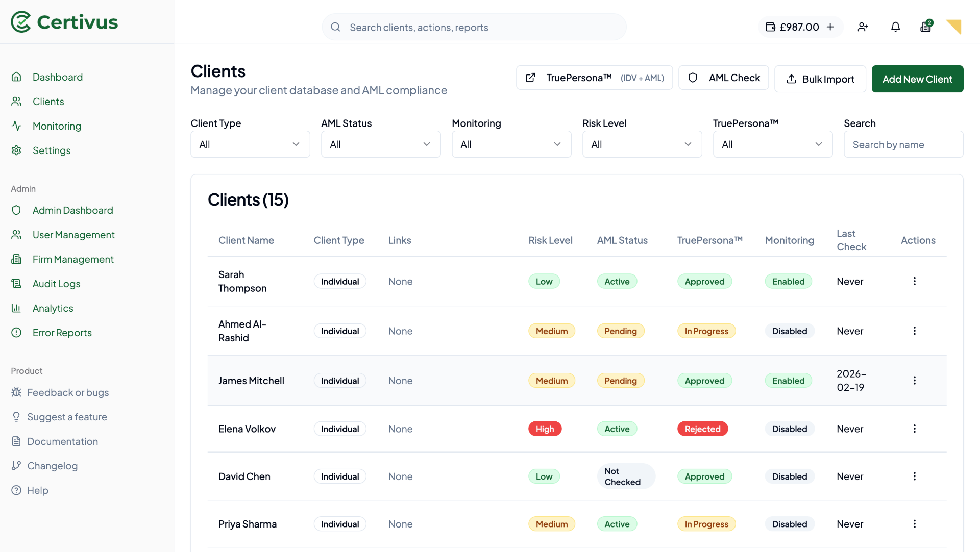Open TruePersona IDV + AML button
This screenshot has height=552, width=980.
click(x=594, y=78)
